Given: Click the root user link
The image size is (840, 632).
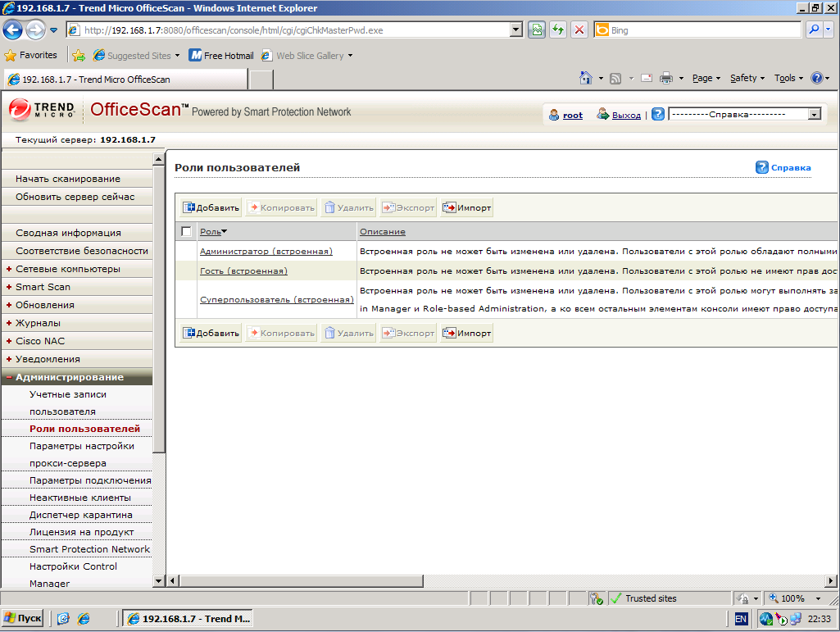Looking at the screenshot, I should tap(573, 115).
